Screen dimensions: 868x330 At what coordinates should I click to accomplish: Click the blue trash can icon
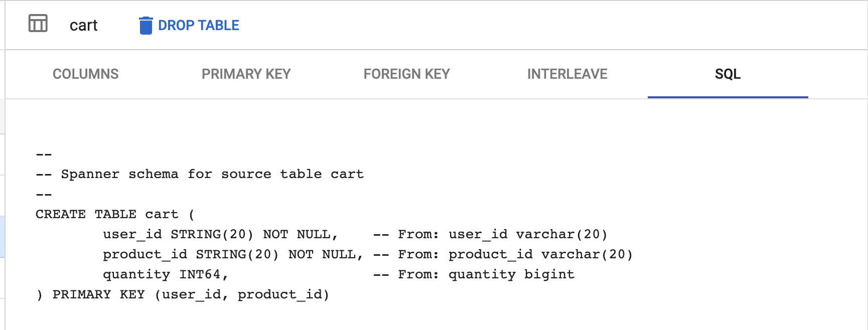146,26
